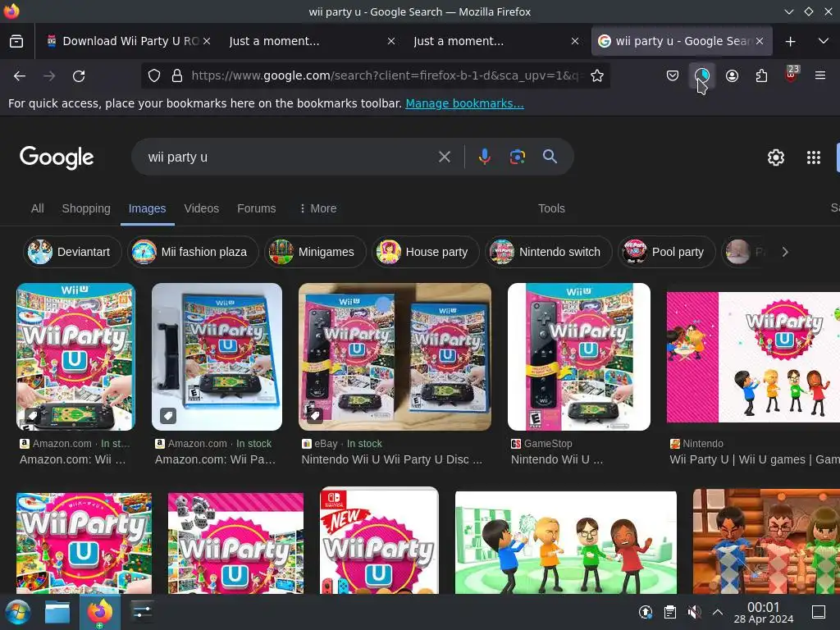Close the first 'Just a moment...' tab

click(x=391, y=41)
